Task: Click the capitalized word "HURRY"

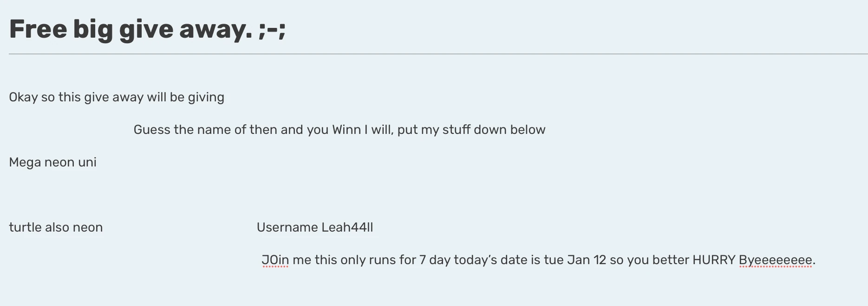Action: click(x=714, y=260)
